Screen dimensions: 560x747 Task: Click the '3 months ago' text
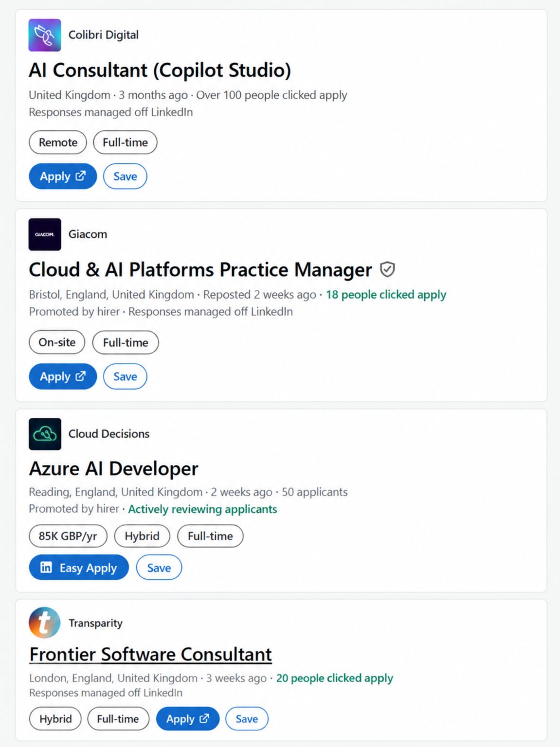153,95
